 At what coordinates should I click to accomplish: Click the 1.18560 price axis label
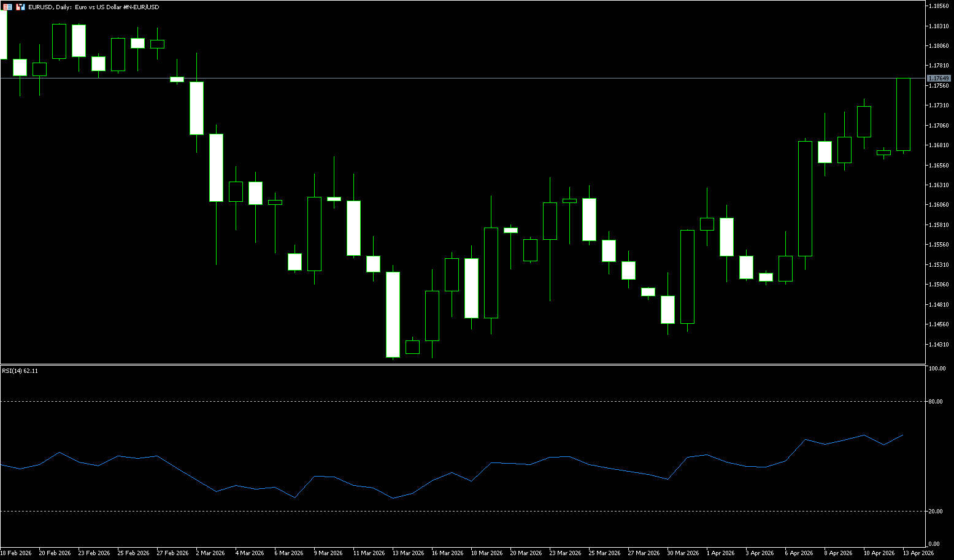[x=939, y=6]
